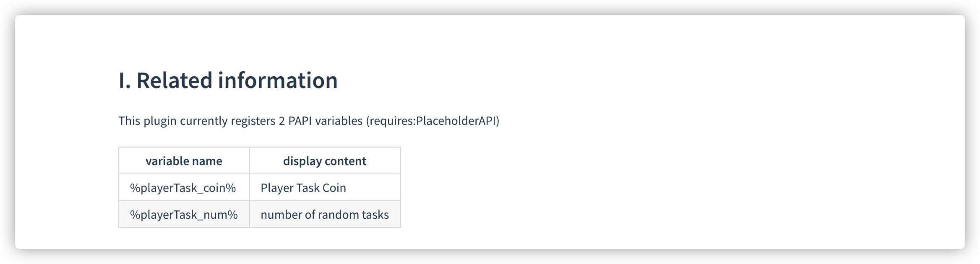The image size is (980, 264).
Task: Click the "Player Task Coin" cell
Action: (x=303, y=188)
